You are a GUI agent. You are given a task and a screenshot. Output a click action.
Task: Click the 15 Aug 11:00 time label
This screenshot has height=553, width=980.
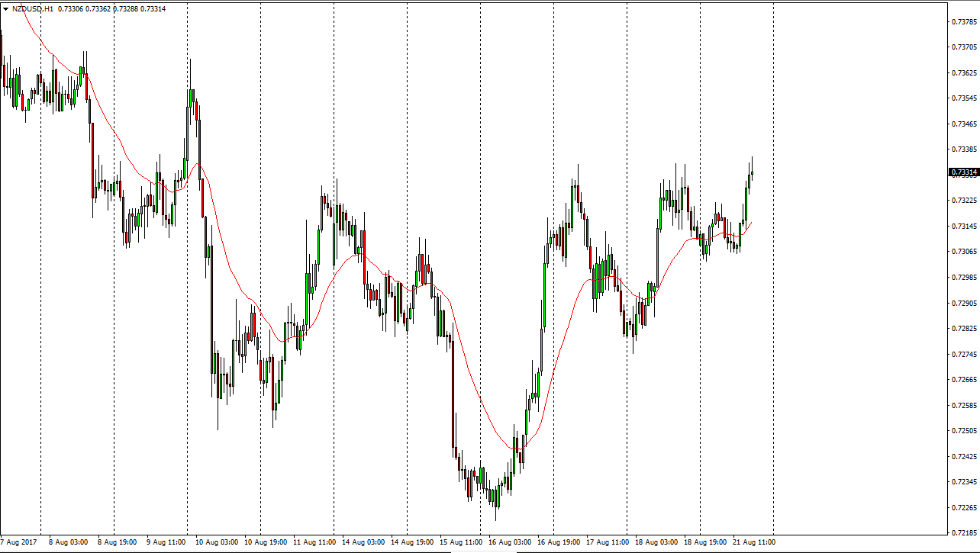462,542
